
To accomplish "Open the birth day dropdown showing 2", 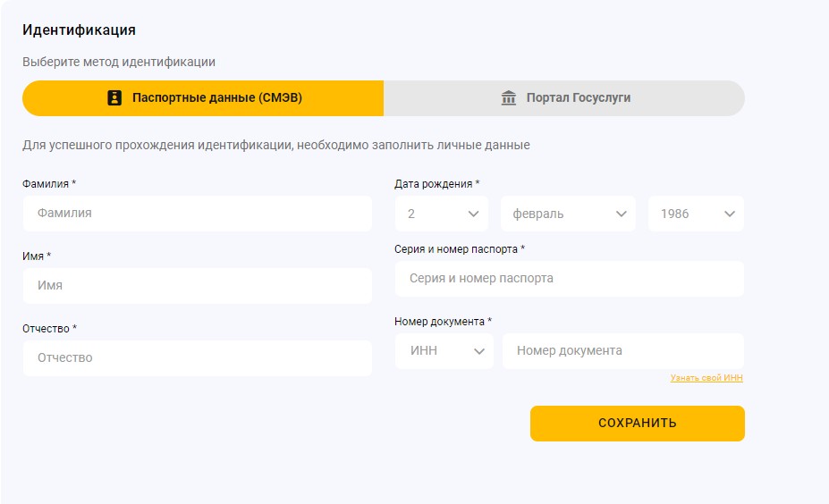I will [442, 214].
